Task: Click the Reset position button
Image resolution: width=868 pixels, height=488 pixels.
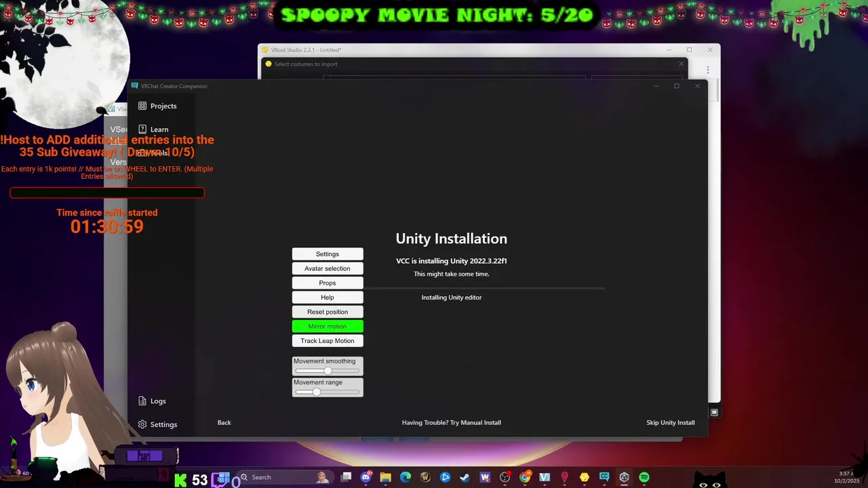Action: coord(328,312)
